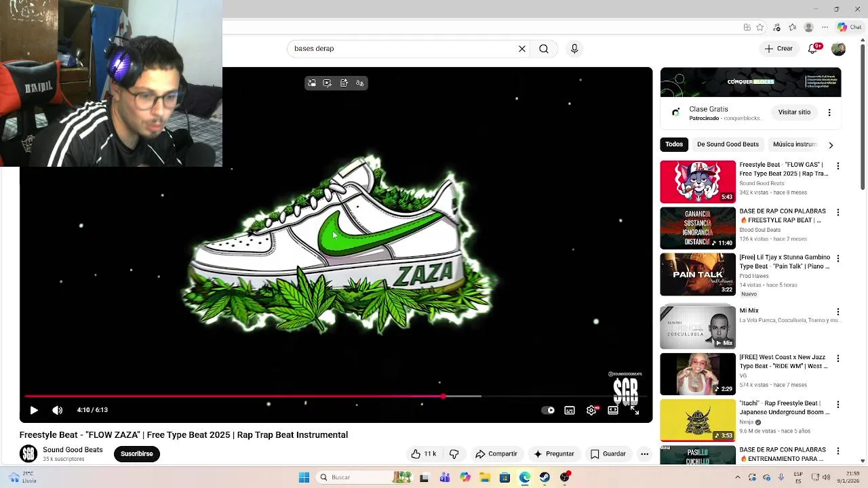The height and width of the screenshot is (488, 868).
Task: Click the Preguntar button
Action: 554,454
